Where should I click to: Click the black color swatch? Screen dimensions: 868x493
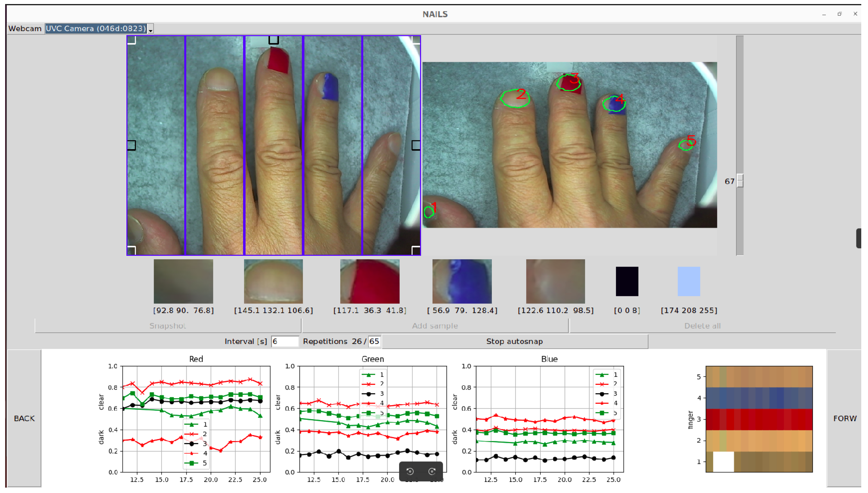pos(627,281)
